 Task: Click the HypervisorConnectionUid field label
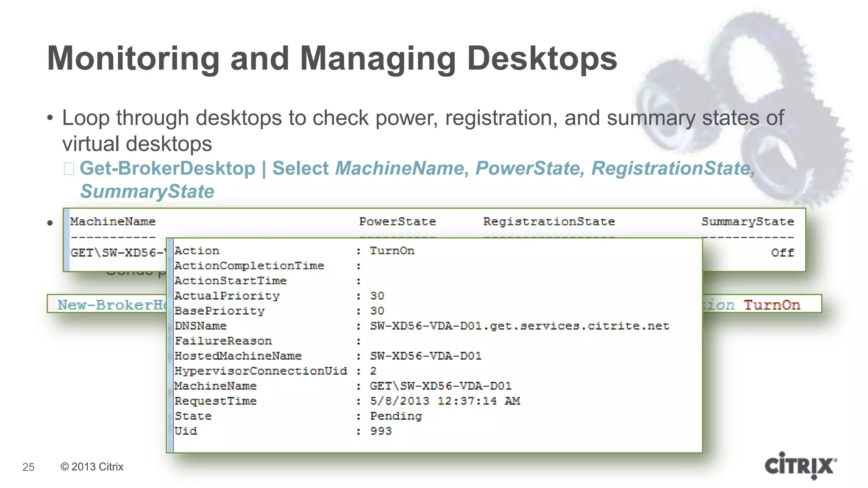261,371
